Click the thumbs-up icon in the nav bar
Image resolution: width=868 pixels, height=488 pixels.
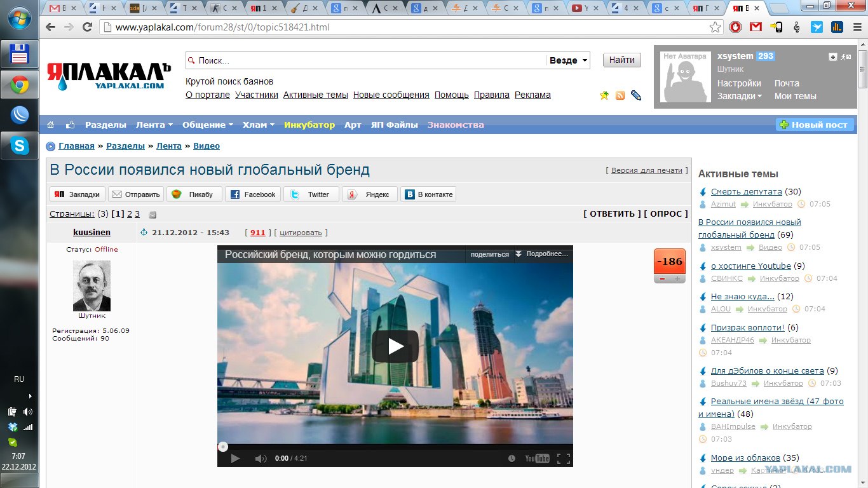point(70,125)
